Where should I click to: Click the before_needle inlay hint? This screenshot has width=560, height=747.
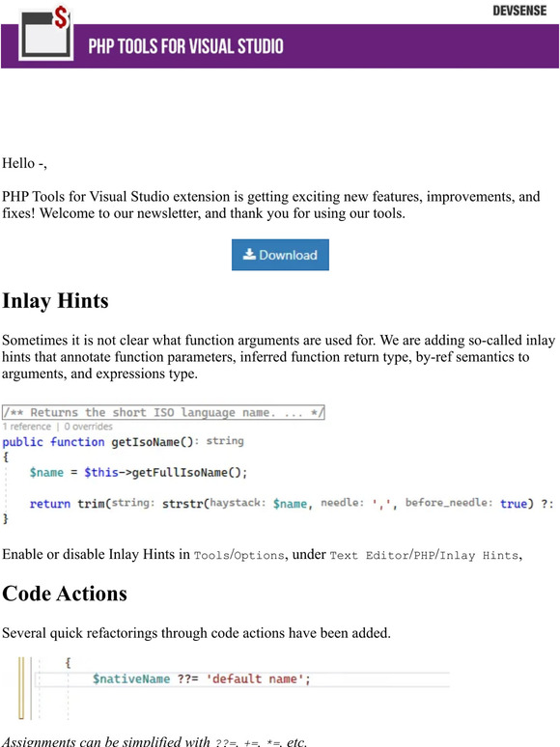449,503
